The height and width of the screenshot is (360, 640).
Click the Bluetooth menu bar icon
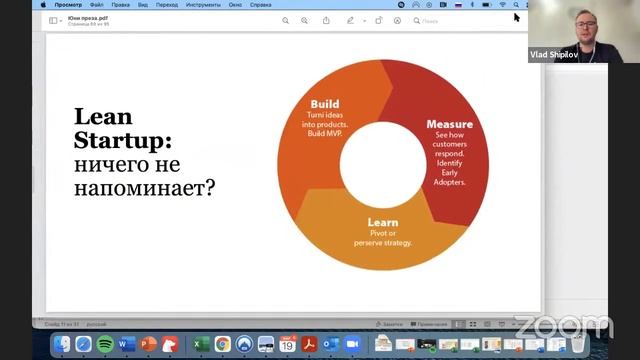(x=472, y=5)
